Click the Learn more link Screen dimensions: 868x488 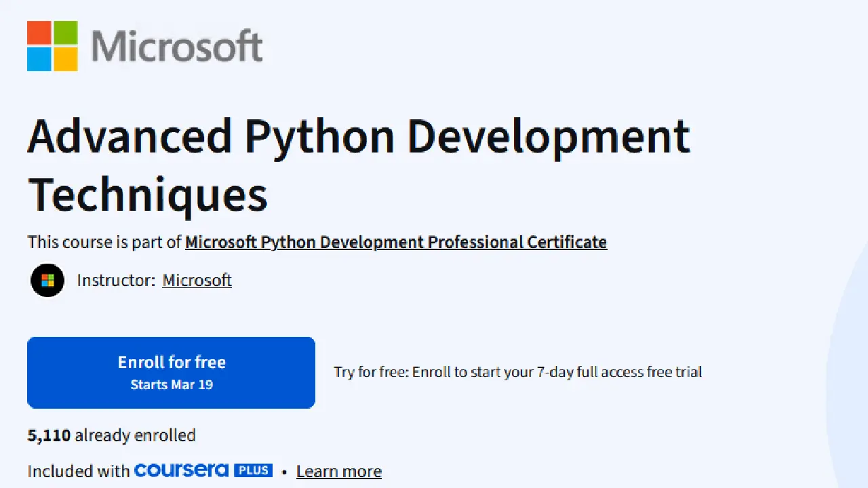coord(339,471)
